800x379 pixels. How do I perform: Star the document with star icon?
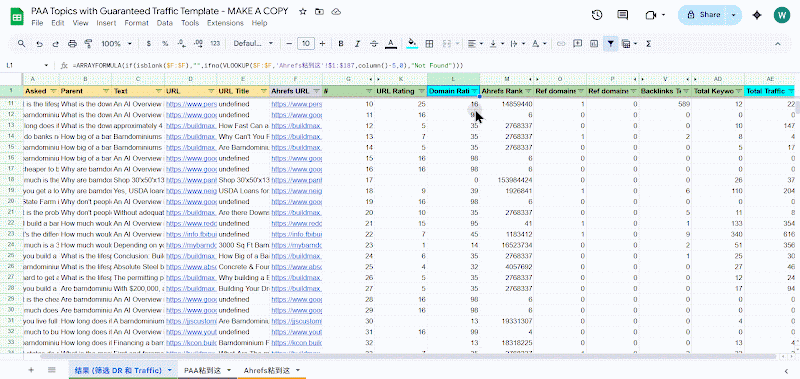tap(303, 11)
